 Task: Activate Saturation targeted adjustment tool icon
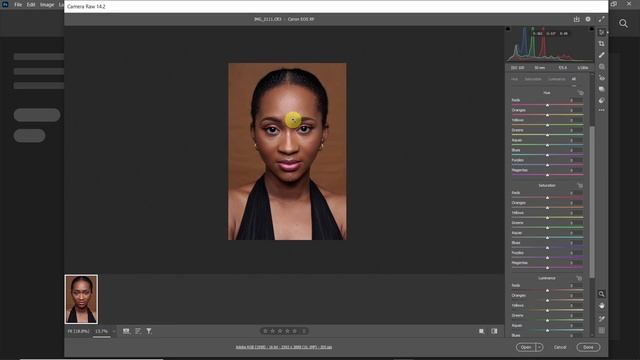(x=580, y=185)
